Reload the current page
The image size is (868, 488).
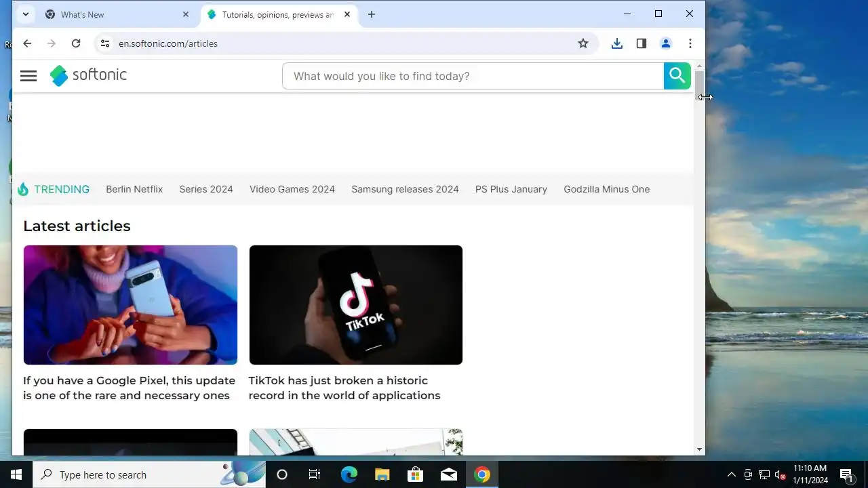click(76, 43)
